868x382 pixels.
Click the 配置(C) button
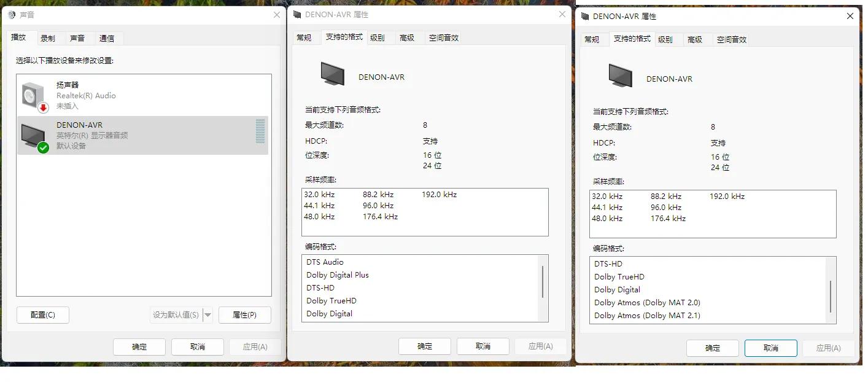[42, 314]
